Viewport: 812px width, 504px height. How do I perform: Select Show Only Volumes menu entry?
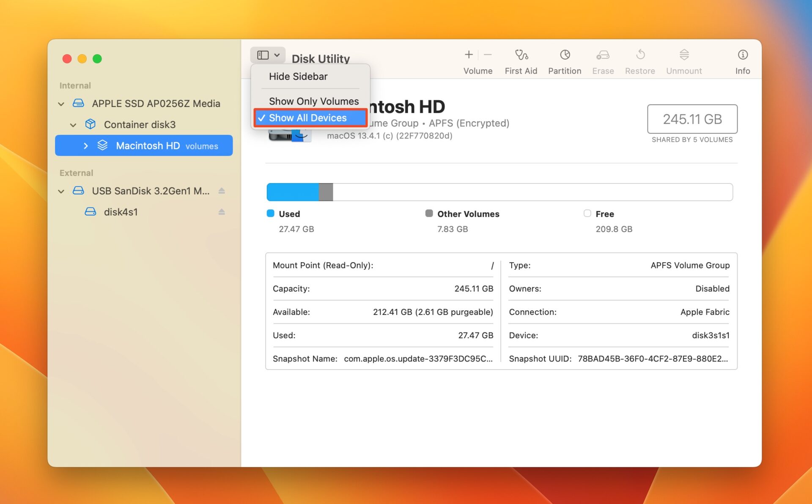313,101
